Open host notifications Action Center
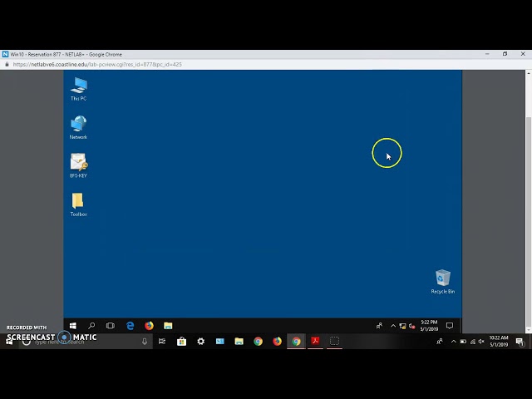 (520, 342)
